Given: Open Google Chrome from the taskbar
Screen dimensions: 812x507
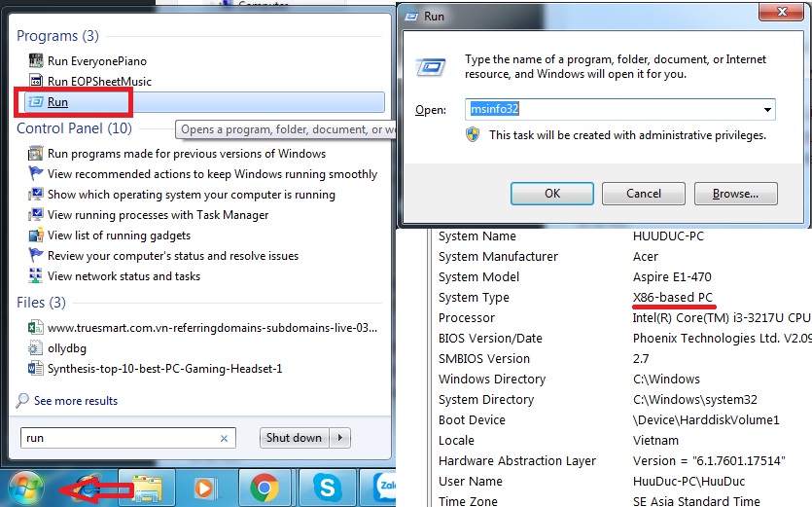Looking at the screenshot, I should [264, 487].
